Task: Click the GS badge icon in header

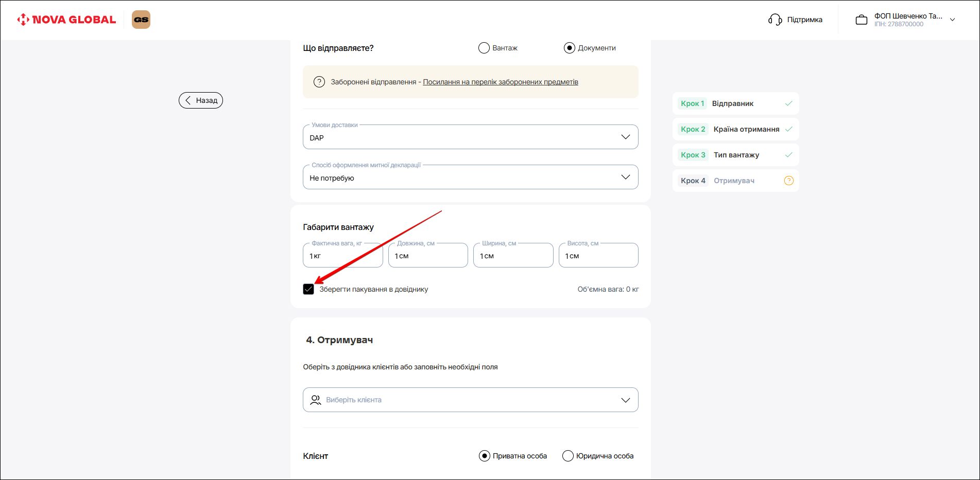Action: (x=141, y=20)
